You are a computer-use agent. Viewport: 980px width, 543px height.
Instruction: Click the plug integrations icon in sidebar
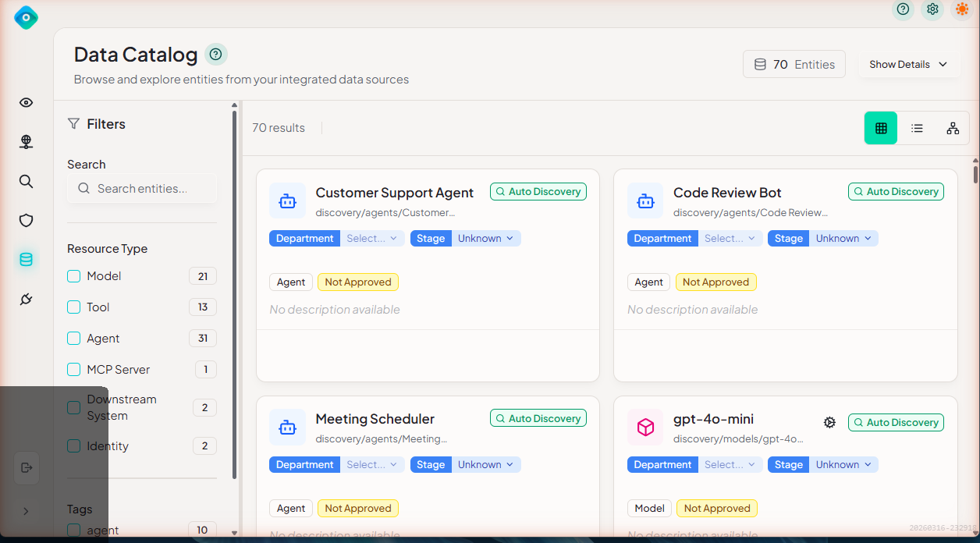click(x=26, y=299)
